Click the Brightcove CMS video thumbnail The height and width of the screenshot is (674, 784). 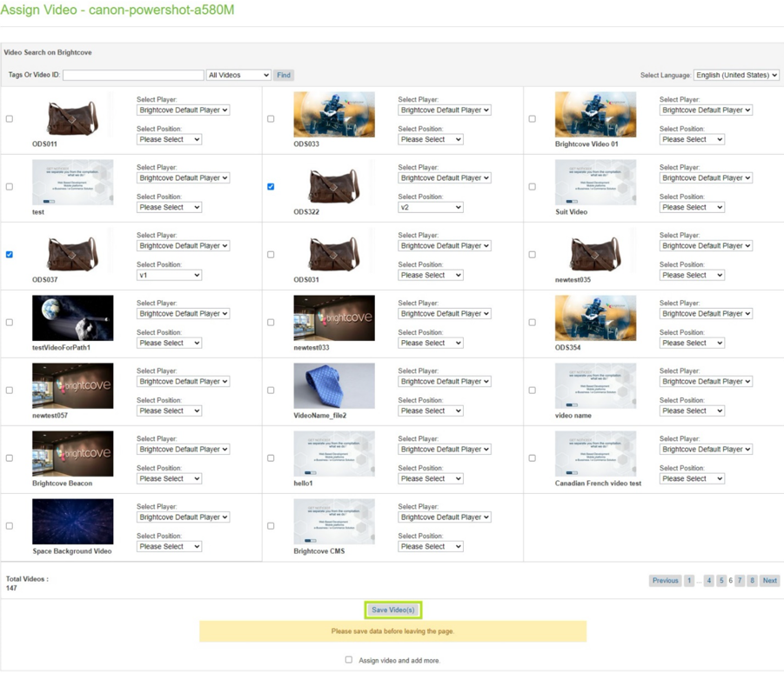[x=334, y=521]
